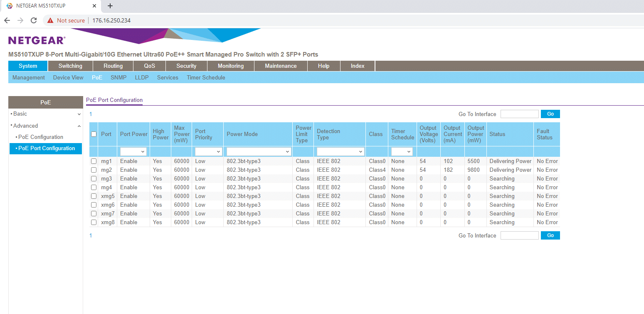Go to Management submenu
Screen dimensions: 644x314
click(x=29, y=77)
